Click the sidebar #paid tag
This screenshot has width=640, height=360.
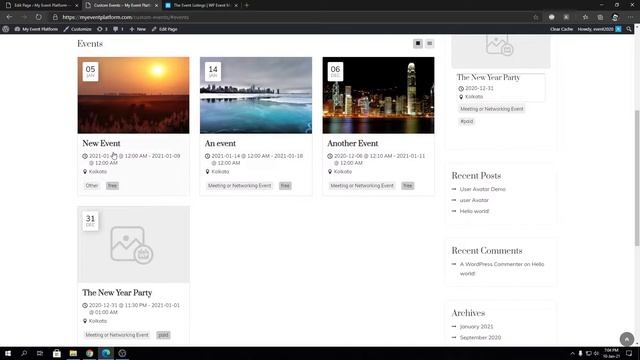pos(467,121)
